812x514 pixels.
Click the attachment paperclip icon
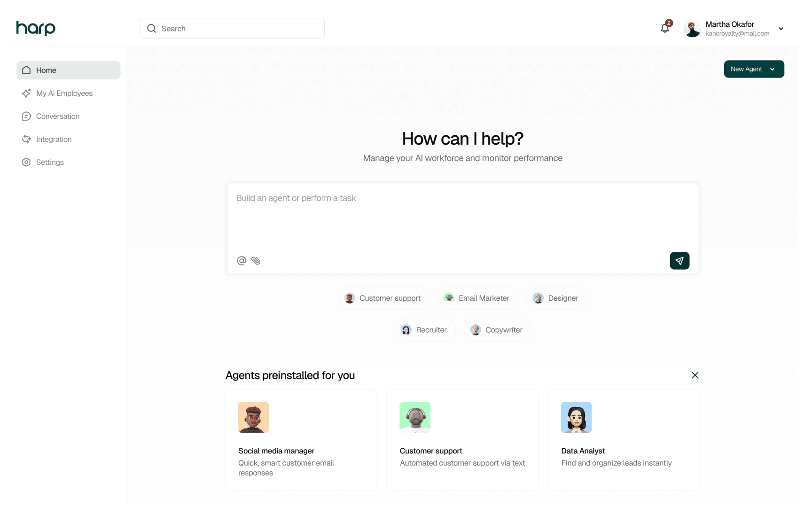click(x=256, y=260)
